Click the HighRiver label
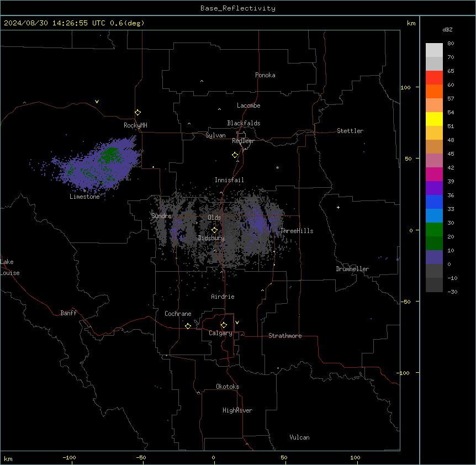The image size is (476, 465). [x=237, y=410]
